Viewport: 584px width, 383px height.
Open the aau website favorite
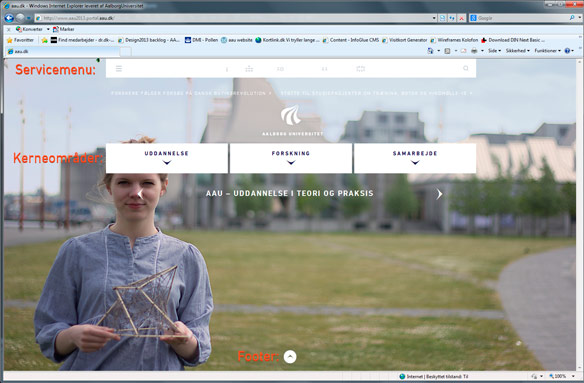coord(237,40)
